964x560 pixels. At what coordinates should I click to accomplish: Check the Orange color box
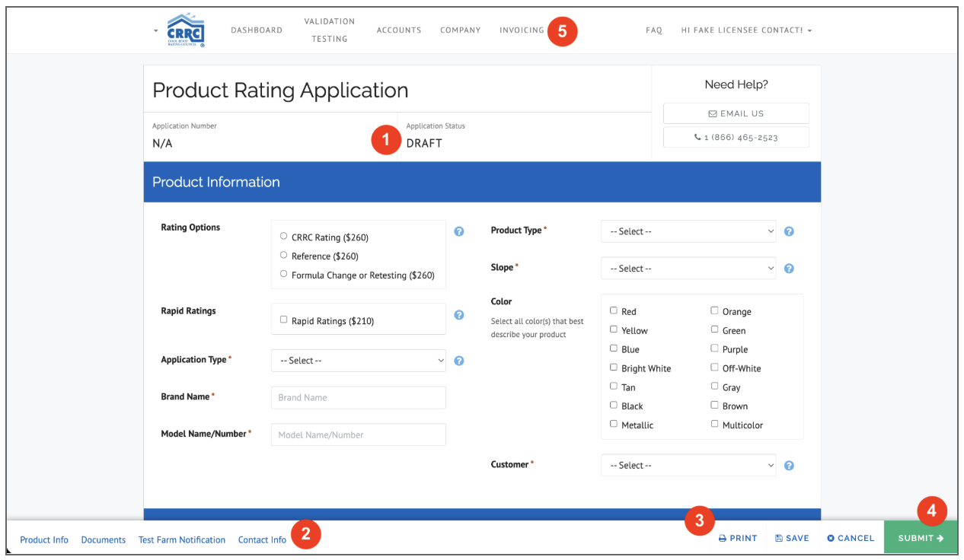[x=714, y=310]
